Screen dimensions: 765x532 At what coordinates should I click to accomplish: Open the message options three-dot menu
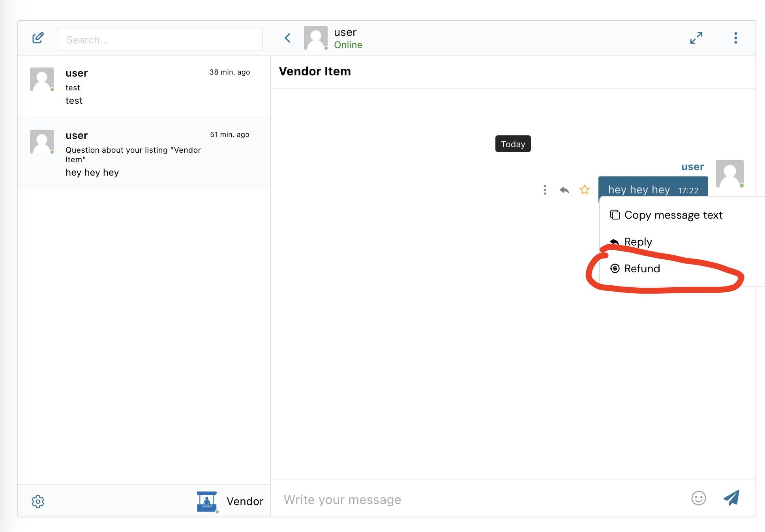coord(545,190)
